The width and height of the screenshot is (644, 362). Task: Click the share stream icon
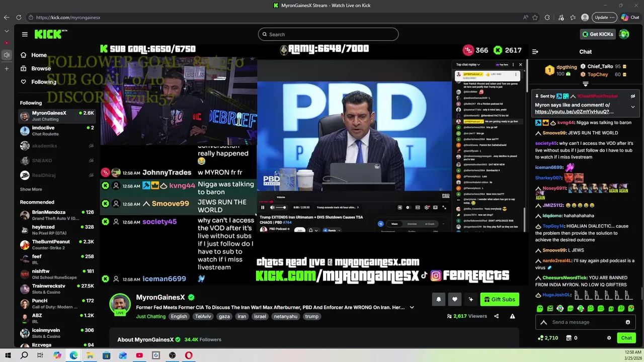pos(497,316)
